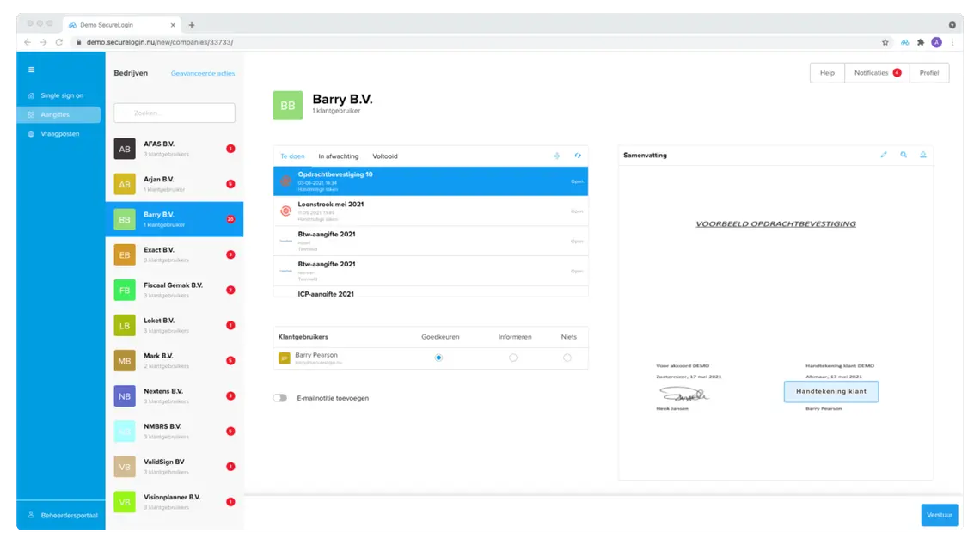Open the Profiel menu
The image size is (980, 551).
(928, 73)
